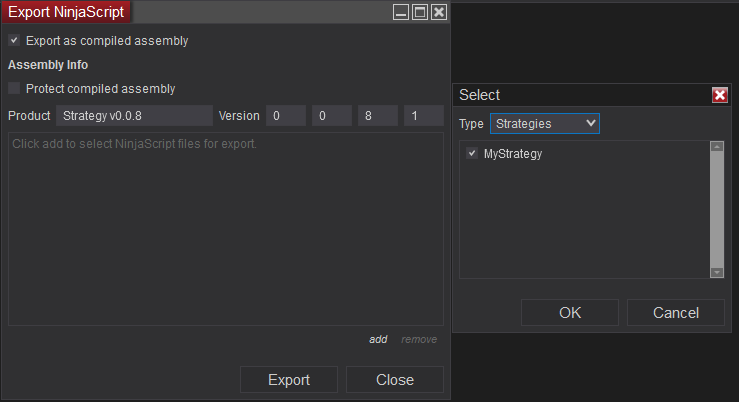Maximize the Export NinjaScript window
The width and height of the screenshot is (739, 402).
click(420, 12)
